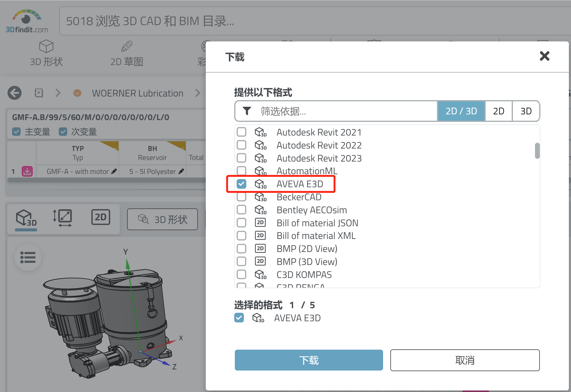Toggle the 次变量 checkbox
Screen dimensions: 571x392
pos(63,132)
